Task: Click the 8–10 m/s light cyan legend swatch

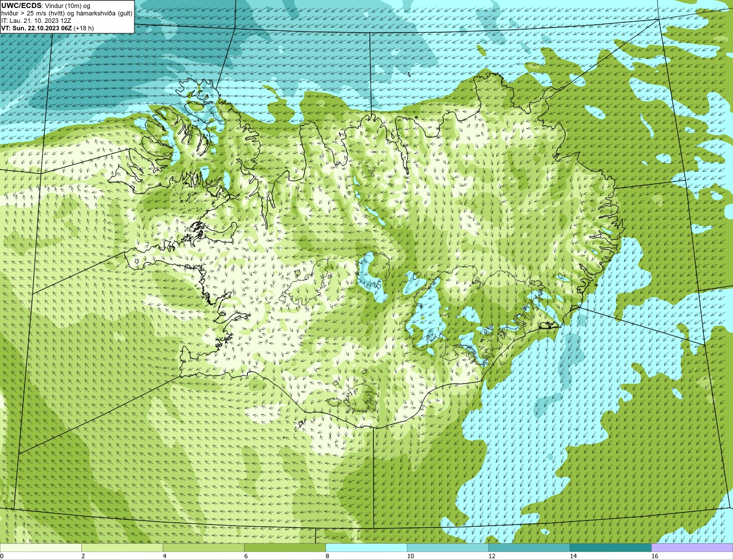Action: pos(366,547)
